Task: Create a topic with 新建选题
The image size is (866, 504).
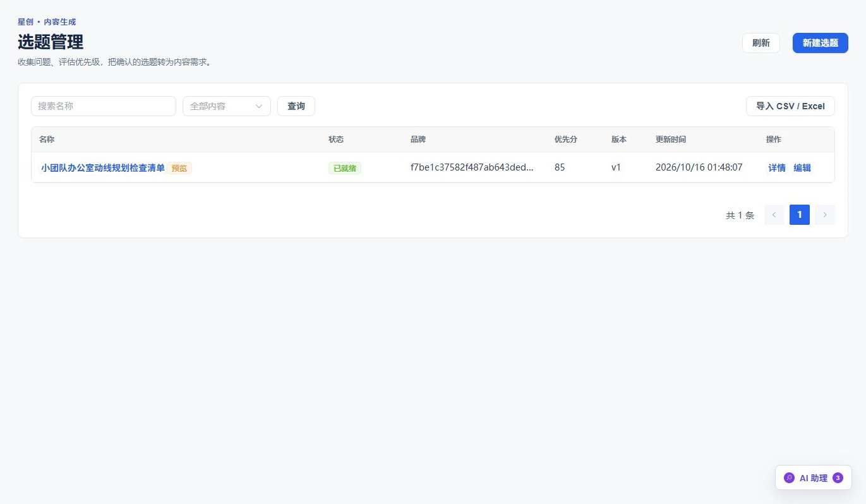Action: coord(821,43)
